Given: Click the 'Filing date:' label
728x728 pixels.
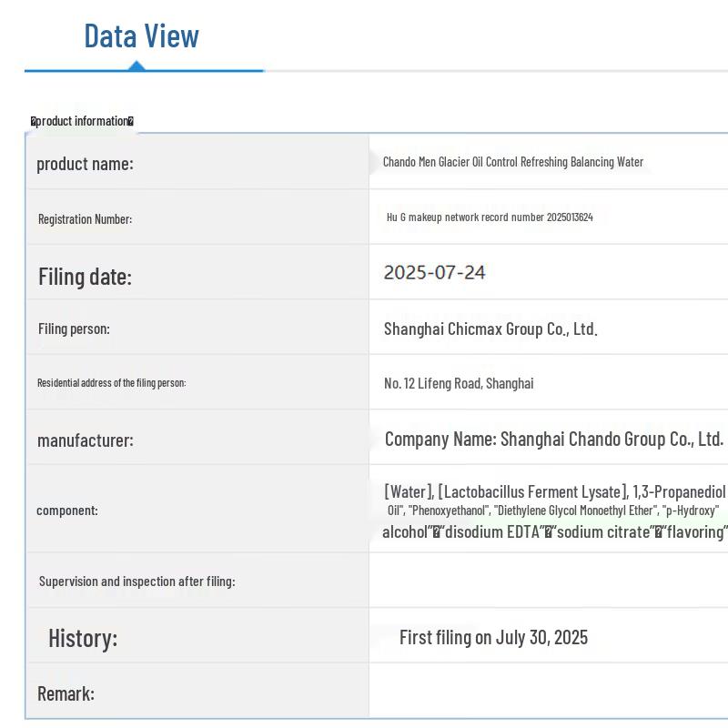Looking at the screenshot, I should (x=85, y=277).
